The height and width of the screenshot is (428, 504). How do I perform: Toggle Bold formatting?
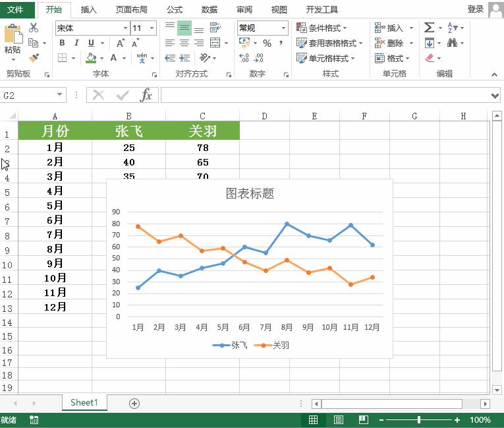pos(62,43)
